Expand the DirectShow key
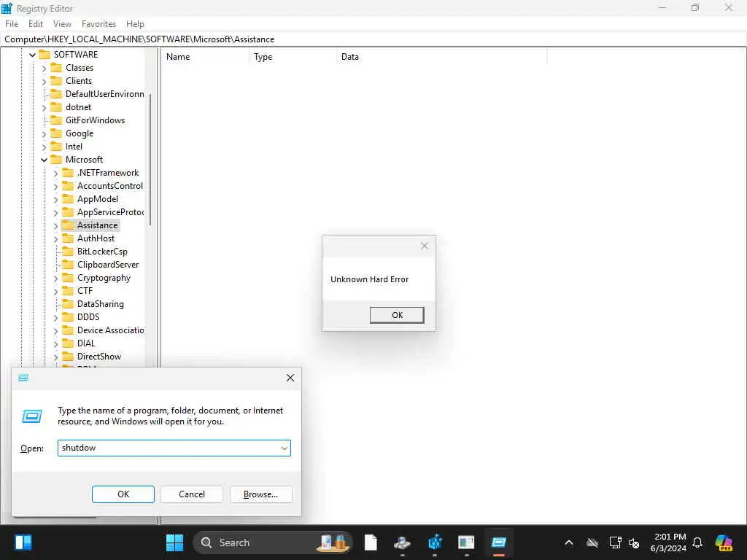 [55, 357]
